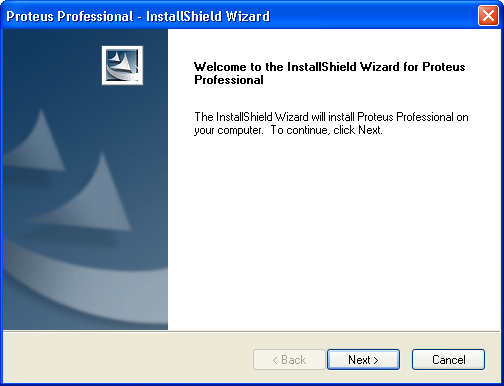This screenshot has height=386, width=504.
Task: Click the window title 'Proteus Professional - InstallShield Wizard'
Action: coord(138,16)
